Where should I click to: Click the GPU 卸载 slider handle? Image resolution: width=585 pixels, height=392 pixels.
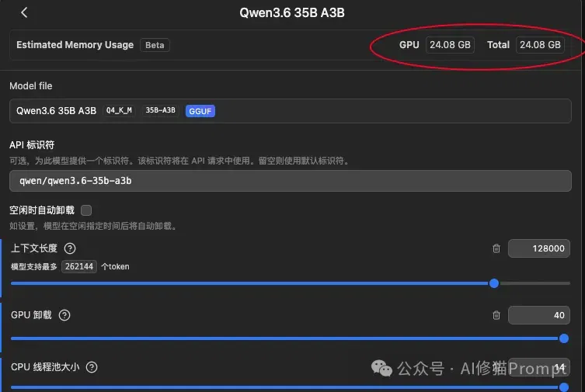[x=564, y=338]
